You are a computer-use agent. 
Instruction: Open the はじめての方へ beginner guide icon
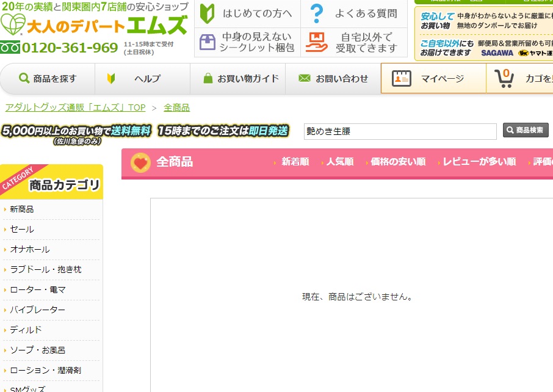click(x=208, y=13)
